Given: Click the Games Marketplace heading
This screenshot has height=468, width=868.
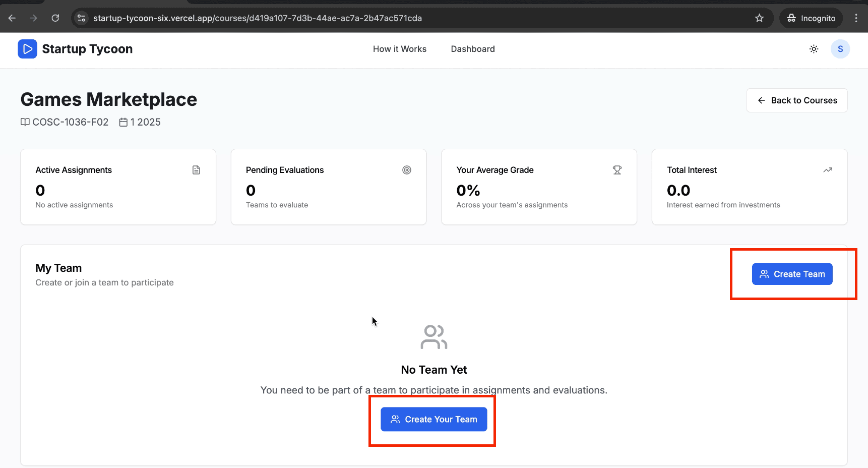Looking at the screenshot, I should [x=109, y=99].
